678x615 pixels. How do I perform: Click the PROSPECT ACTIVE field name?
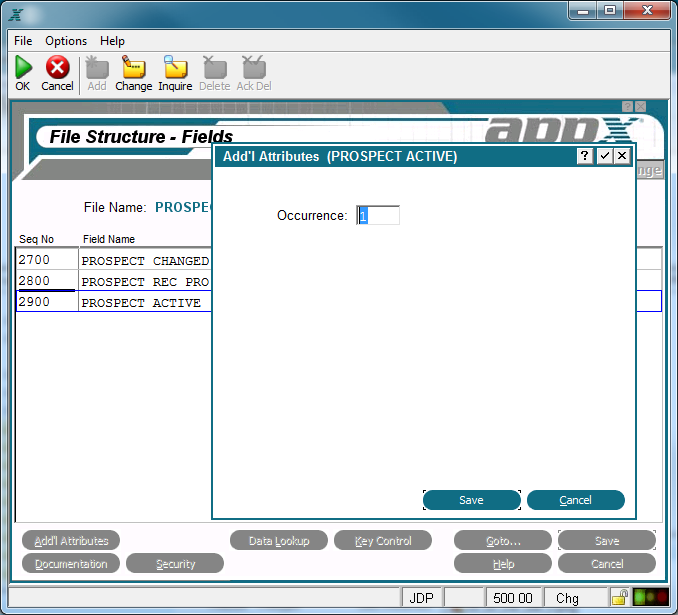141,303
